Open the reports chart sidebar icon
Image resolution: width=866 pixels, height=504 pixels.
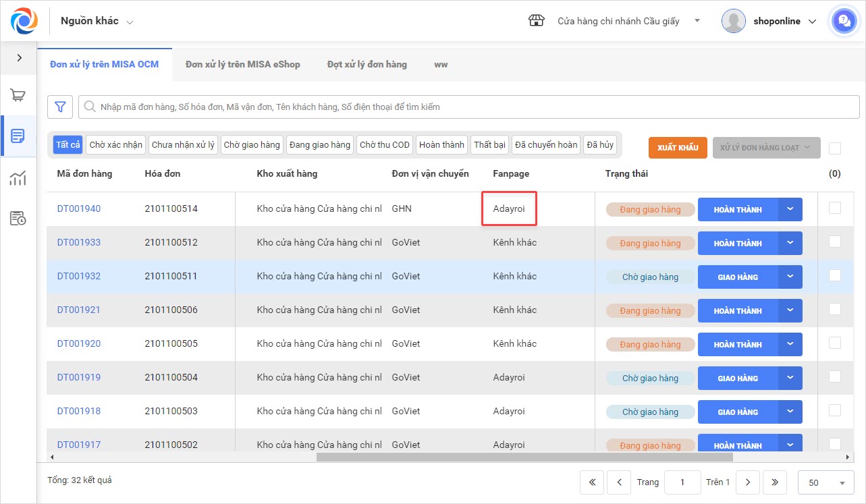[x=18, y=178]
